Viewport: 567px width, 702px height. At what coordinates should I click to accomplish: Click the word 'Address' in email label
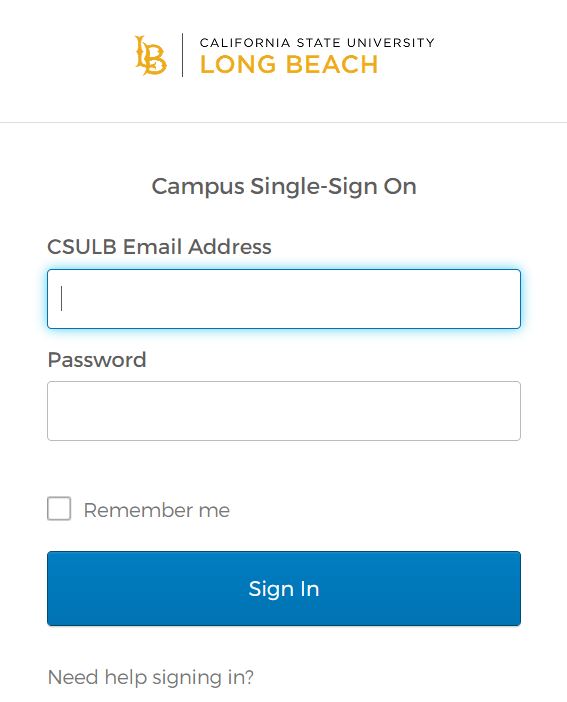[230, 247]
